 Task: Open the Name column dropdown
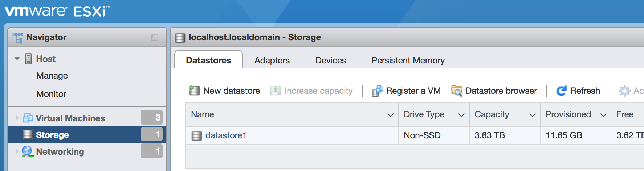click(x=390, y=115)
